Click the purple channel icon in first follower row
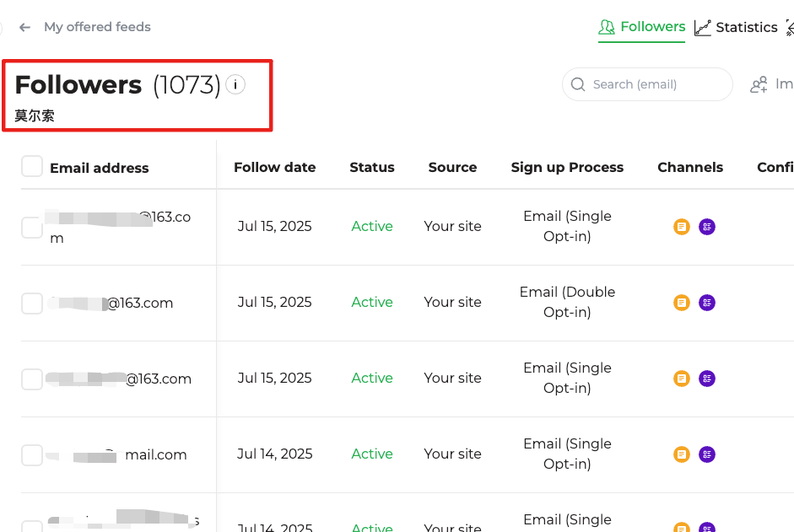The image size is (794, 532). click(707, 227)
